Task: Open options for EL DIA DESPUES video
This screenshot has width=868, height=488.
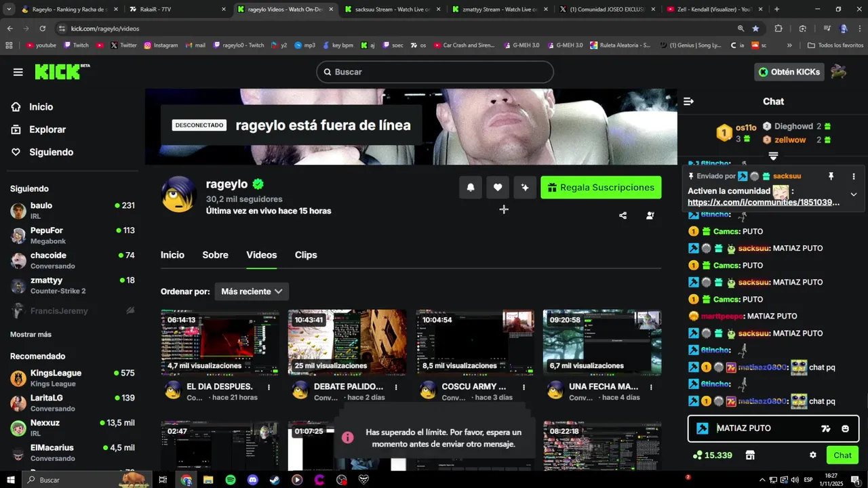Action: [x=269, y=387]
